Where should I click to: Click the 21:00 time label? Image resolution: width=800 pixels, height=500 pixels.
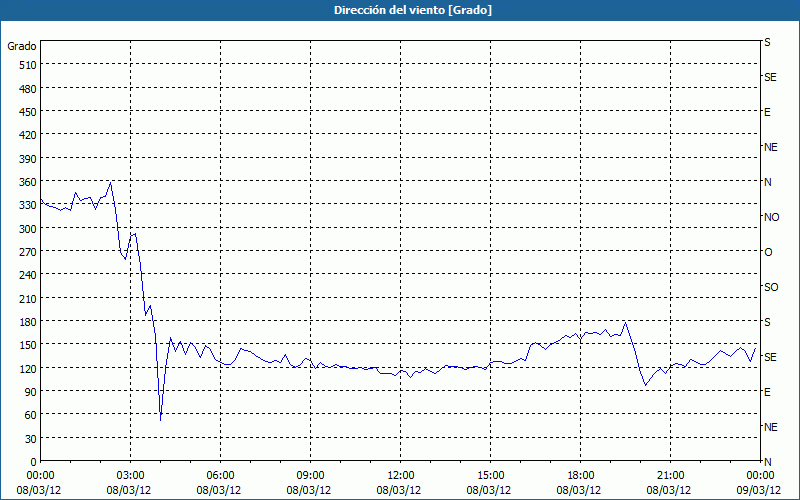pos(670,476)
